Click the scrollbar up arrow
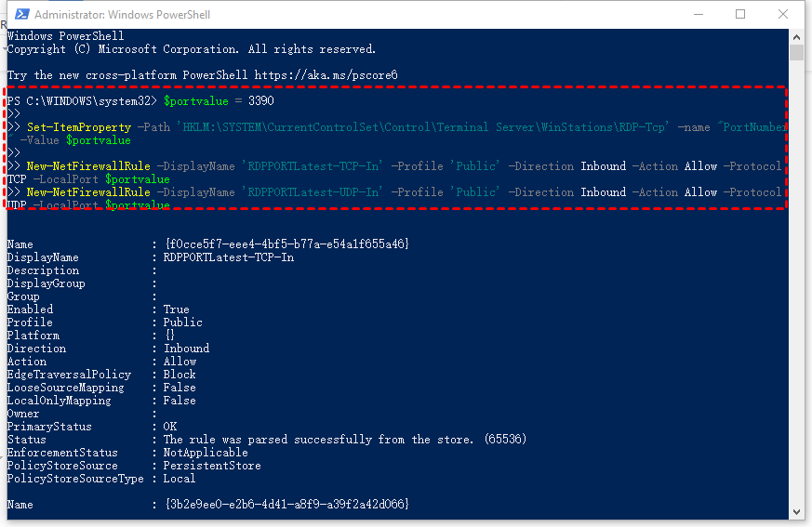The width and height of the screenshot is (812, 527). coord(797,36)
